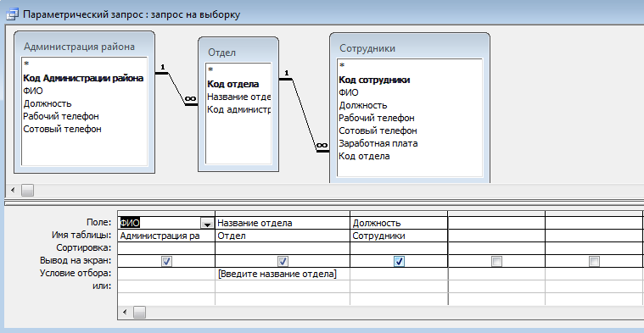Screen dimensions: 644x333
Task: Select ФИО in Сотрудники table
Action: (x=349, y=92)
